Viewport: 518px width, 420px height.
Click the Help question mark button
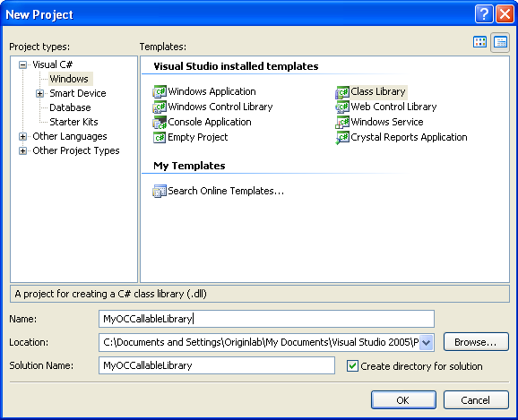(x=484, y=14)
